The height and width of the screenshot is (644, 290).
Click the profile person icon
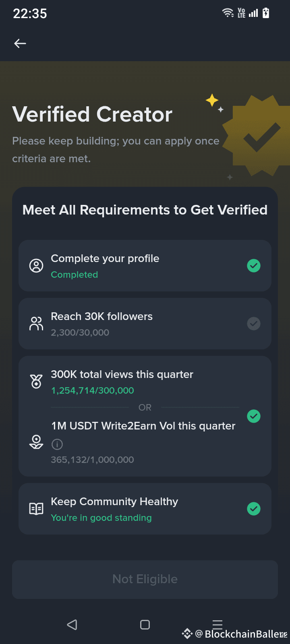click(36, 266)
